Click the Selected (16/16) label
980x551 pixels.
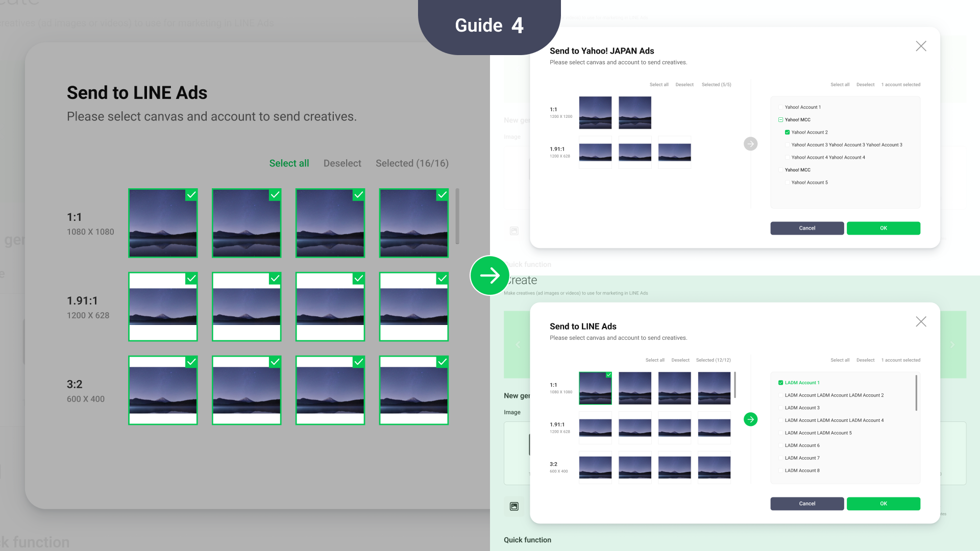coord(412,163)
